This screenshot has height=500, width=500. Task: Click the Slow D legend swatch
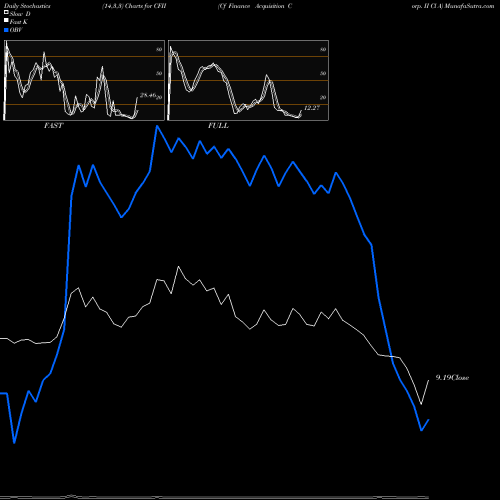coord(6,13)
